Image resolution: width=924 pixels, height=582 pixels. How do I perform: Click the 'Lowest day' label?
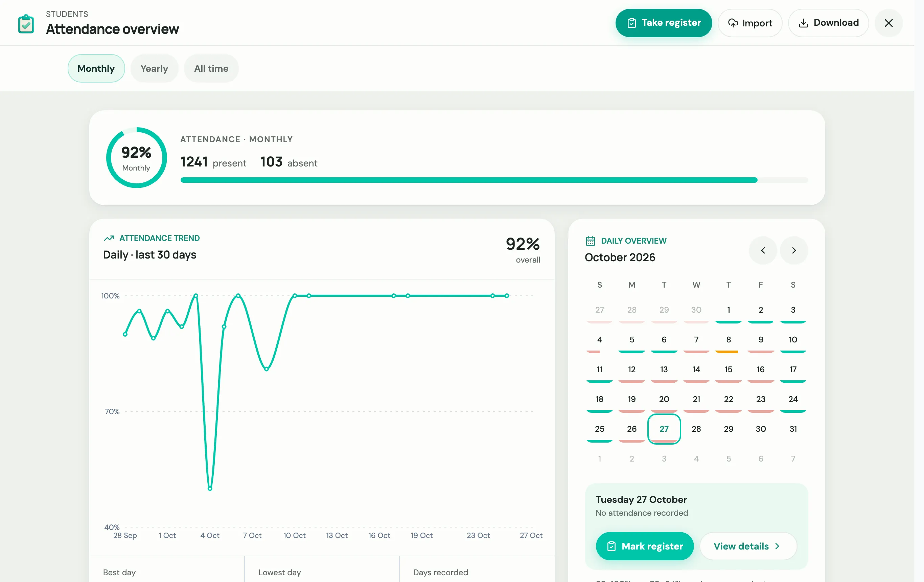[279, 573]
